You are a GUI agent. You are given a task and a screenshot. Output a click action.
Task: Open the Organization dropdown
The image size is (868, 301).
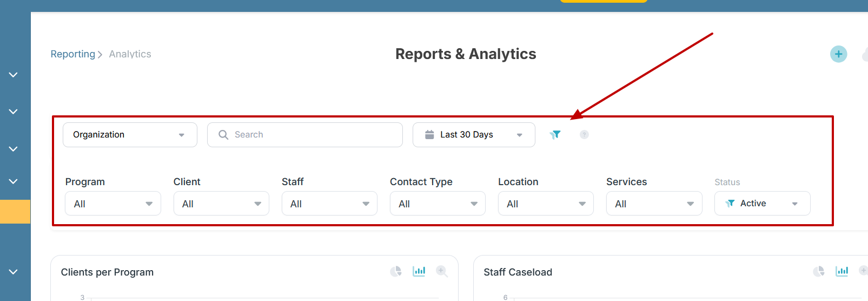(130, 135)
